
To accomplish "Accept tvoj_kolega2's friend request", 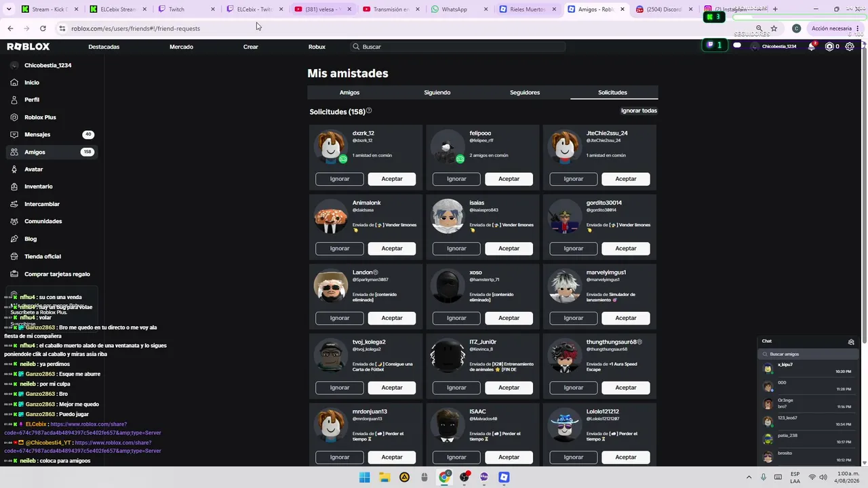I will 392,388.
